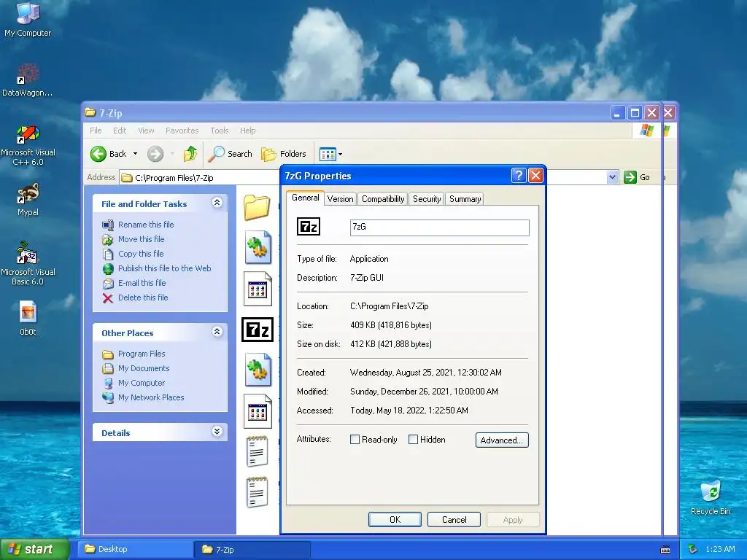Open My Computer desktop icon
This screenshot has height=560, width=747.
coord(28,19)
